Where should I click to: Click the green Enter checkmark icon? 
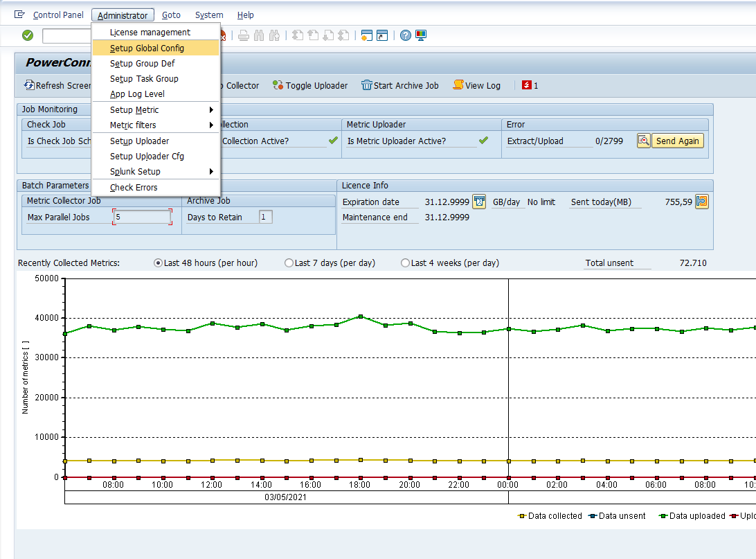(28, 35)
